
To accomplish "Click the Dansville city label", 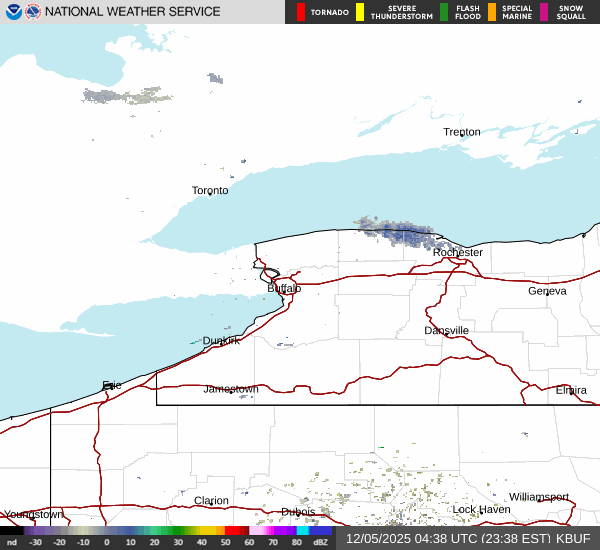I will click(x=446, y=330).
